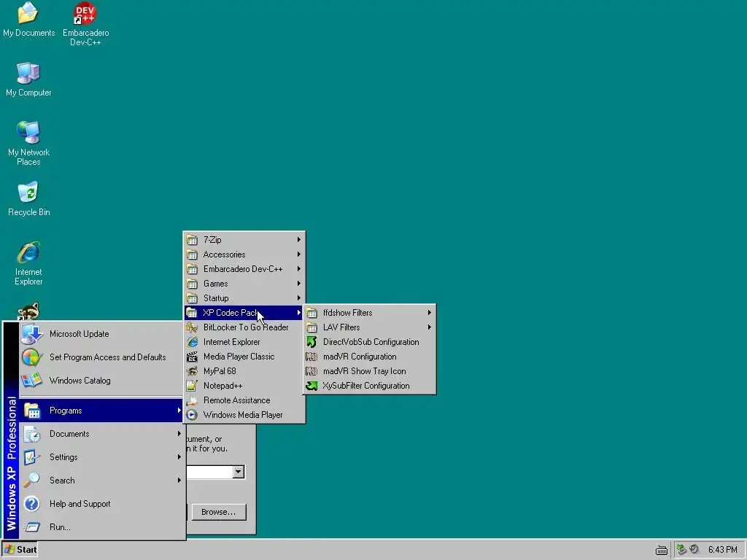Click the Remote Assistance icon
This screenshot has width=747, height=560.
192,400
